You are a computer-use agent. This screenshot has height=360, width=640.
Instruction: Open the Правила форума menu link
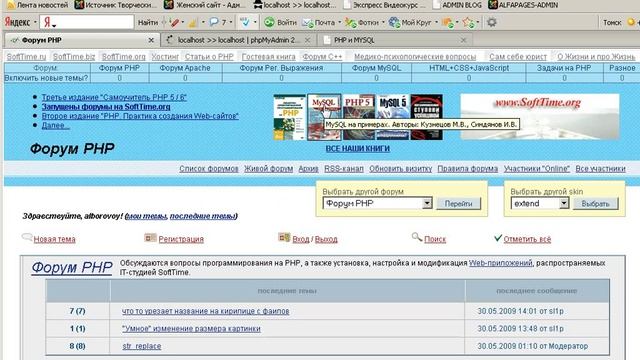coord(467,169)
